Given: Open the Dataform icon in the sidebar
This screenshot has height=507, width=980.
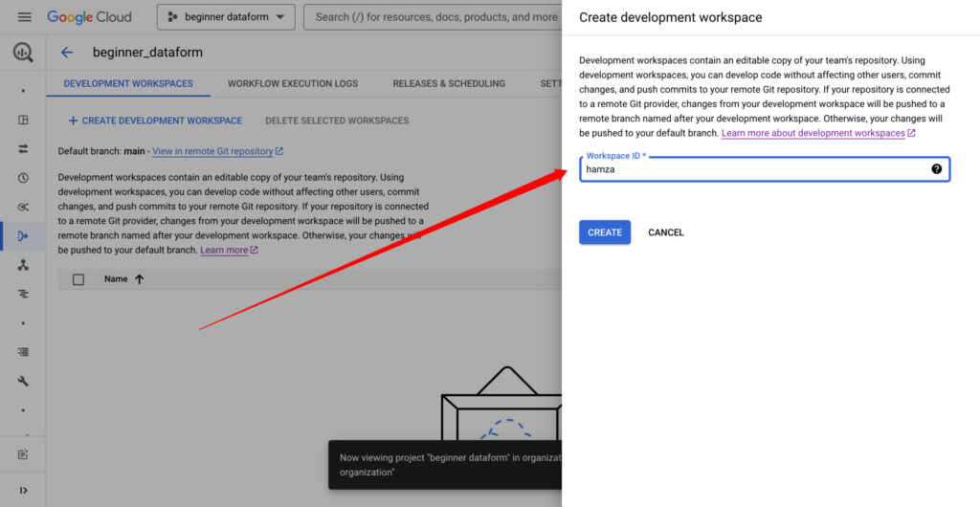Looking at the screenshot, I should pyautogui.click(x=23, y=235).
